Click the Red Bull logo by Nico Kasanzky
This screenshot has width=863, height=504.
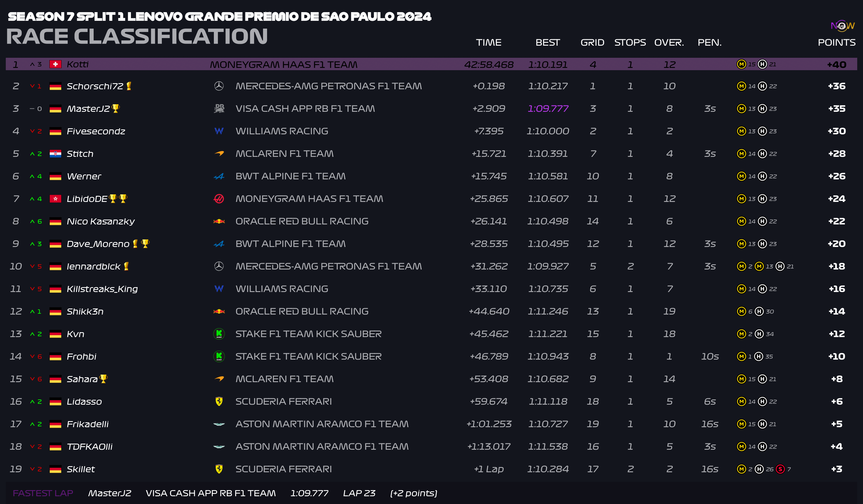click(219, 221)
